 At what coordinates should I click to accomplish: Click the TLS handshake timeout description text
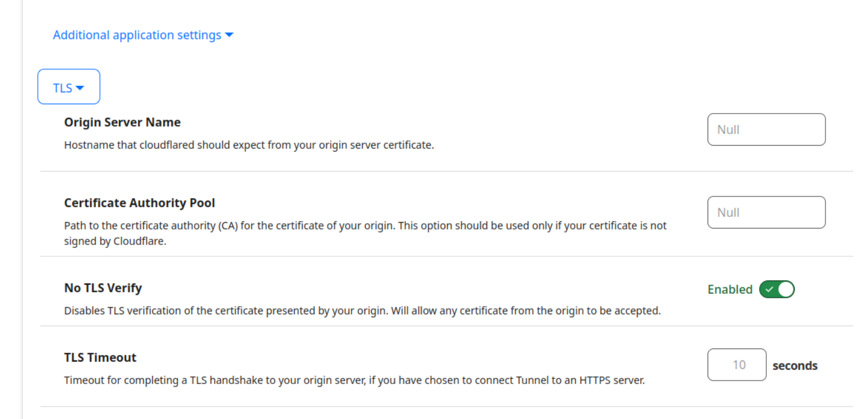point(354,381)
